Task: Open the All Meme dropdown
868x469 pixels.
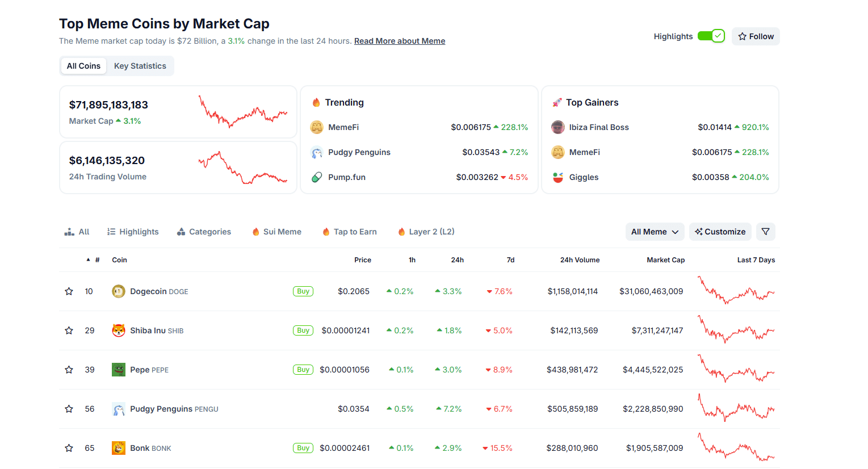Action: 655,232
